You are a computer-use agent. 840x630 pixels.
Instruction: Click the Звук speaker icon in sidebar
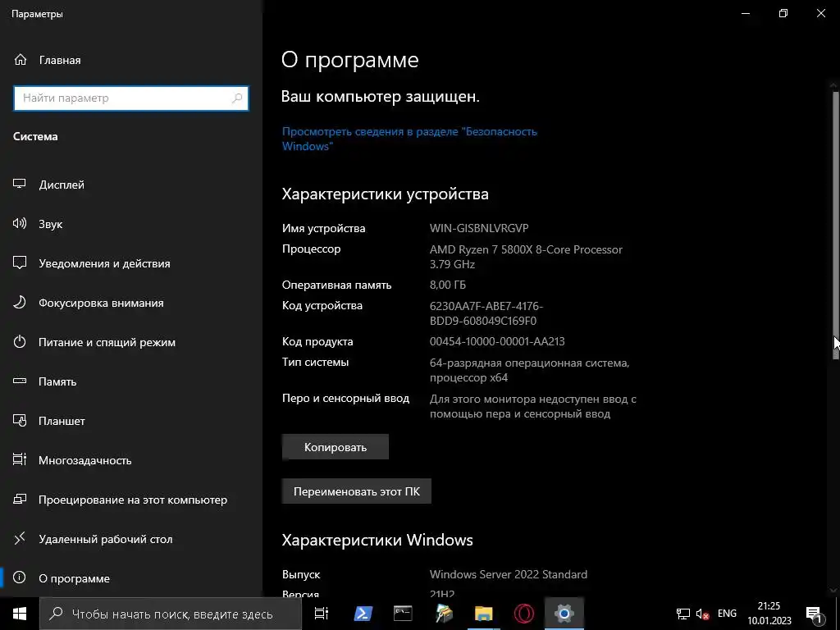coord(20,223)
